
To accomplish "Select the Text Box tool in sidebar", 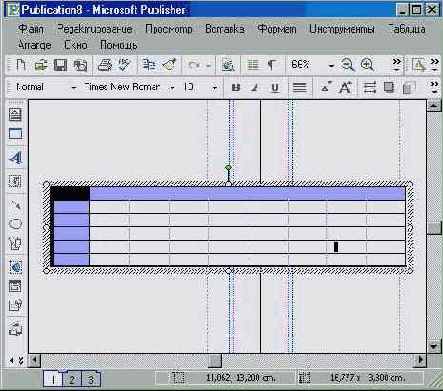I will pos(15,115).
